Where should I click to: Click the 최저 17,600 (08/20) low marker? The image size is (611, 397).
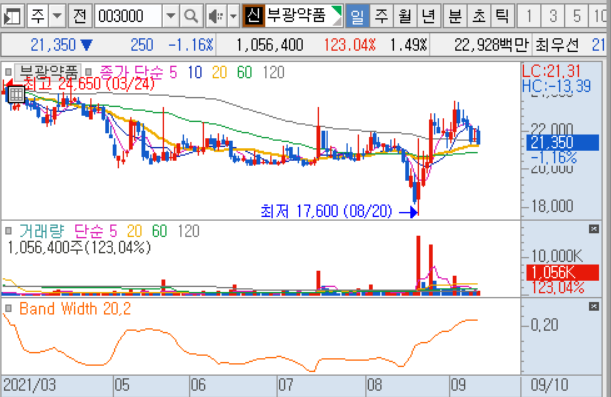point(326,211)
